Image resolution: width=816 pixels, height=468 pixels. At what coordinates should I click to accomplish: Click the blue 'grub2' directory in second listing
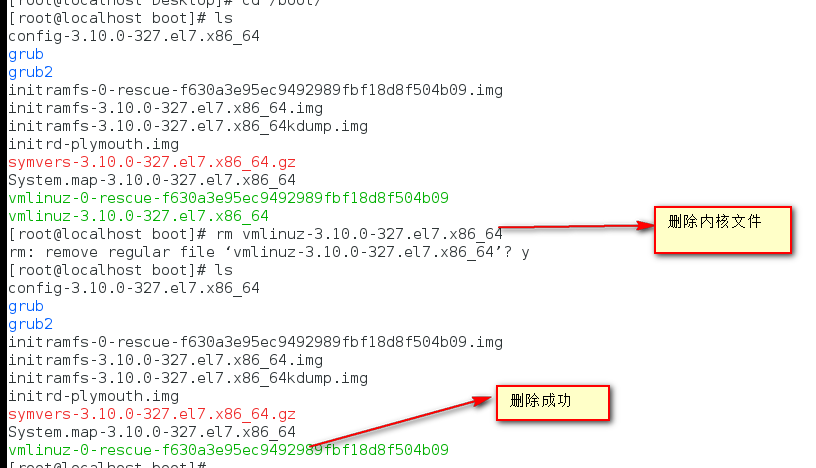click(31, 324)
